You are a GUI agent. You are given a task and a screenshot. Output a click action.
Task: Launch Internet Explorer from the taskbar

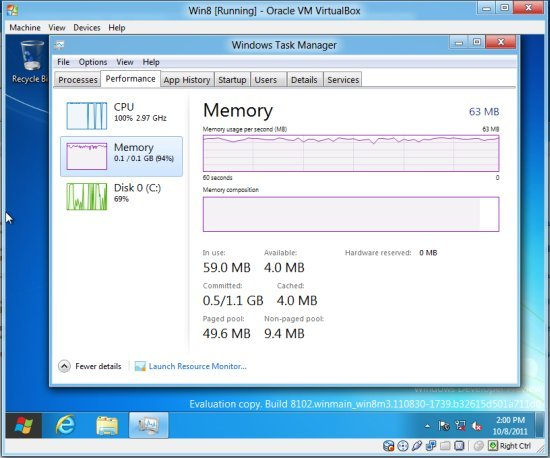coord(66,425)
